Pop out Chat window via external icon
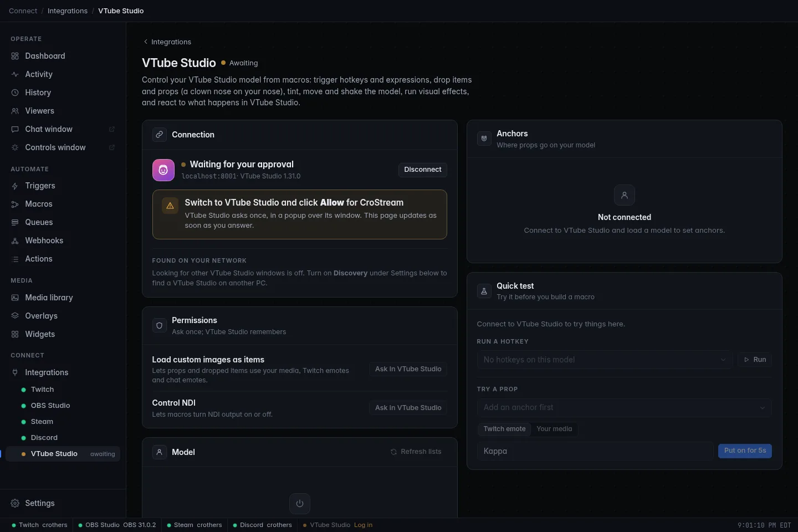798x532 pixels. [111, 129]
